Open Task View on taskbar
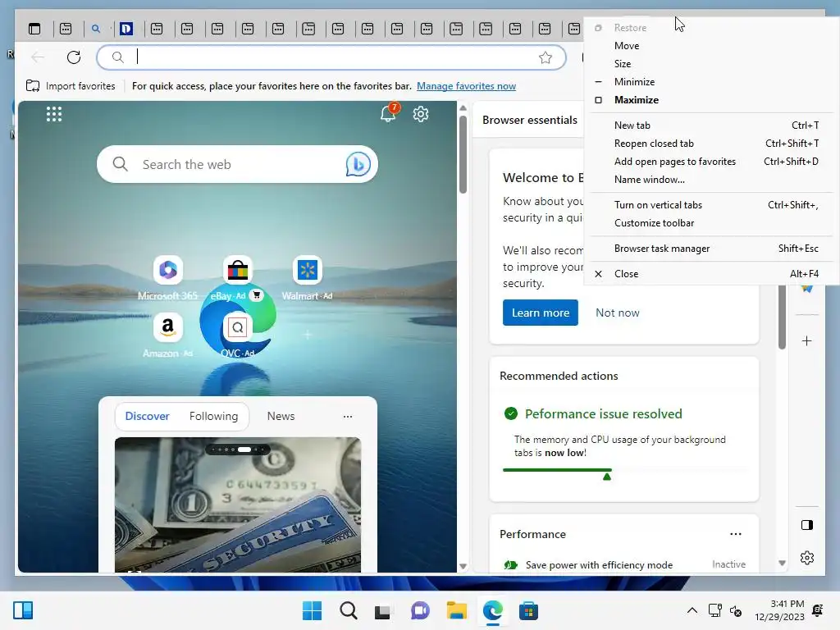 coord(384,610)
